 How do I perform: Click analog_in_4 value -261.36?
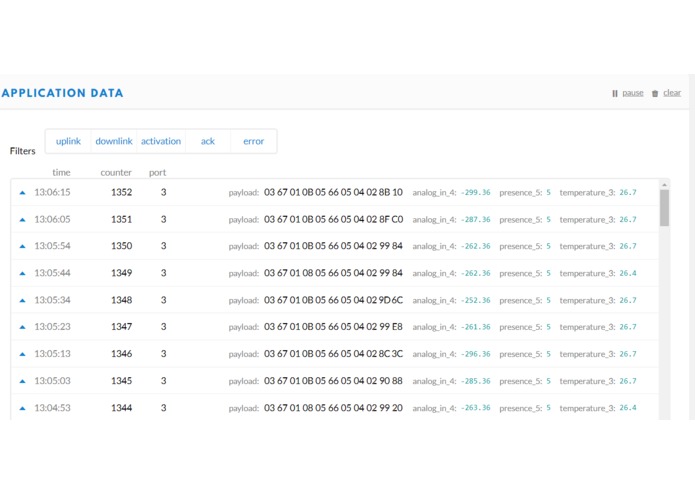(x=476, y=327)
